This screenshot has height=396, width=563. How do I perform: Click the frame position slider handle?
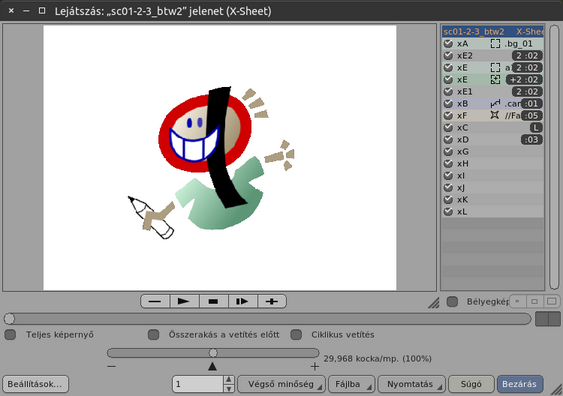pos(10,318)
